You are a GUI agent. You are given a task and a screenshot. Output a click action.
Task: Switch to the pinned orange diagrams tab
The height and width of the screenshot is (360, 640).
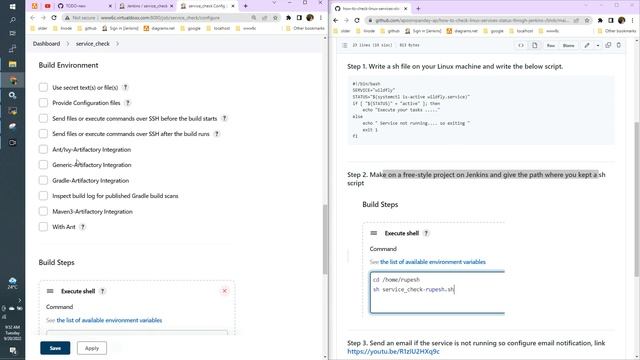click(x=35, y=6)
